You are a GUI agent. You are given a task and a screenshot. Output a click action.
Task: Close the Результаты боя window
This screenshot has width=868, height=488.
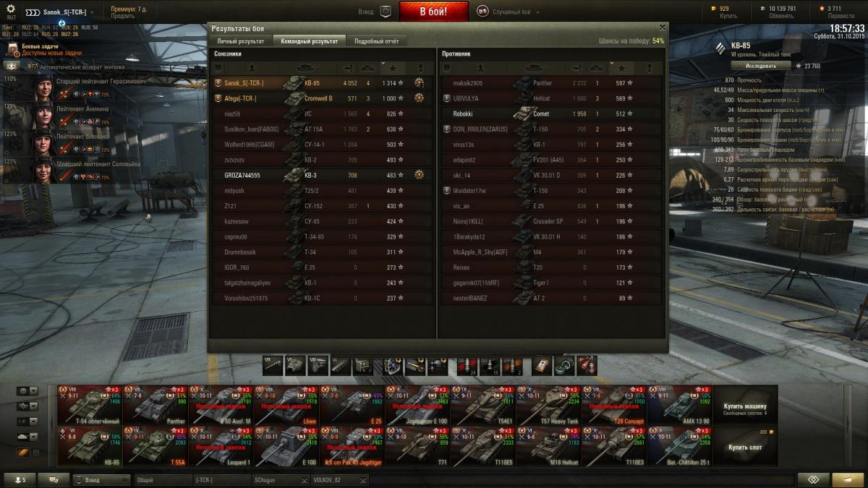(x=662, y=27)
